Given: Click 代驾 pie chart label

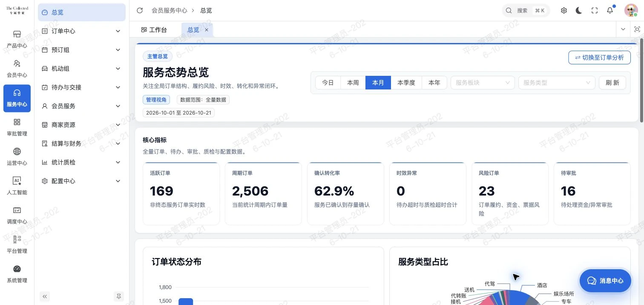Looking at the screenshot, I should (490, 283).
